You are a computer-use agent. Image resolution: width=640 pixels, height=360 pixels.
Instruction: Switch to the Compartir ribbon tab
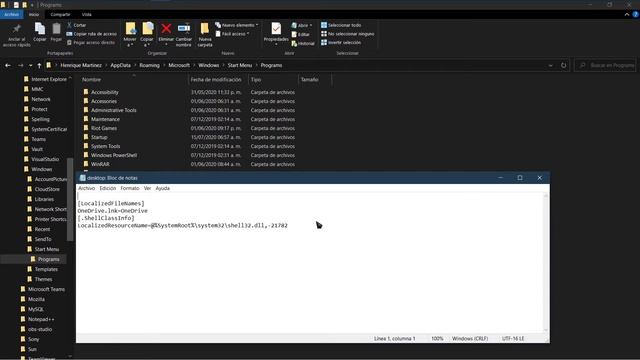click(x=60, y=14)
